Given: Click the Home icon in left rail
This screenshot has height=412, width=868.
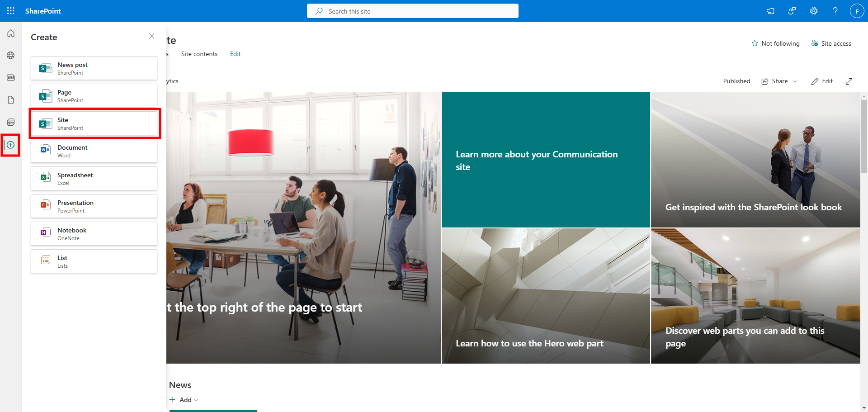Looking at the screenshot, I should tap(11, 33).
